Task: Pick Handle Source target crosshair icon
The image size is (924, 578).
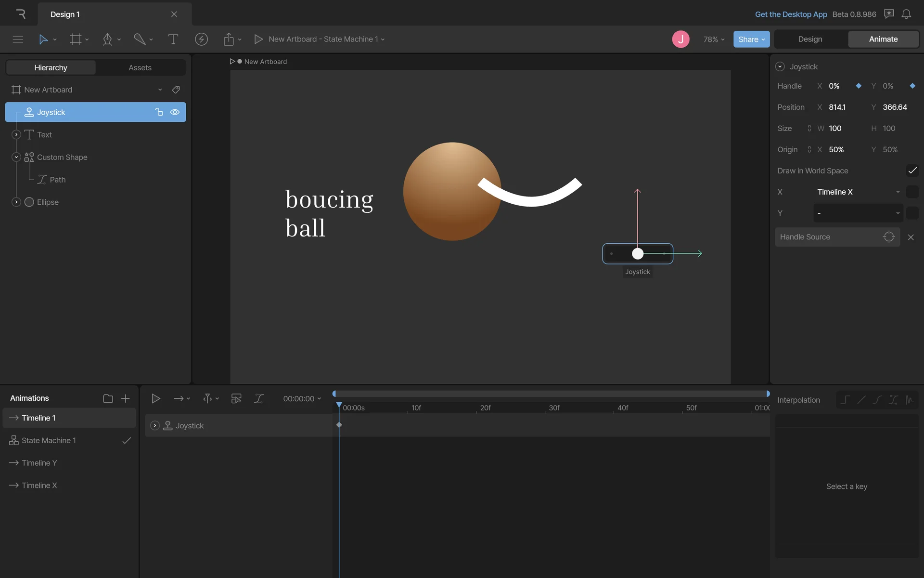Action: click(889, 237)
